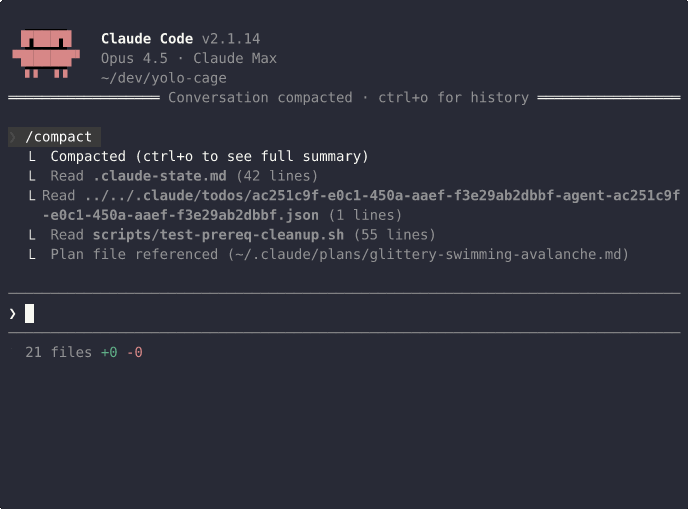The height and width of the screenshot is (509, 688).
Task: Click the red -0 deletions count
Action: (135, 352)
